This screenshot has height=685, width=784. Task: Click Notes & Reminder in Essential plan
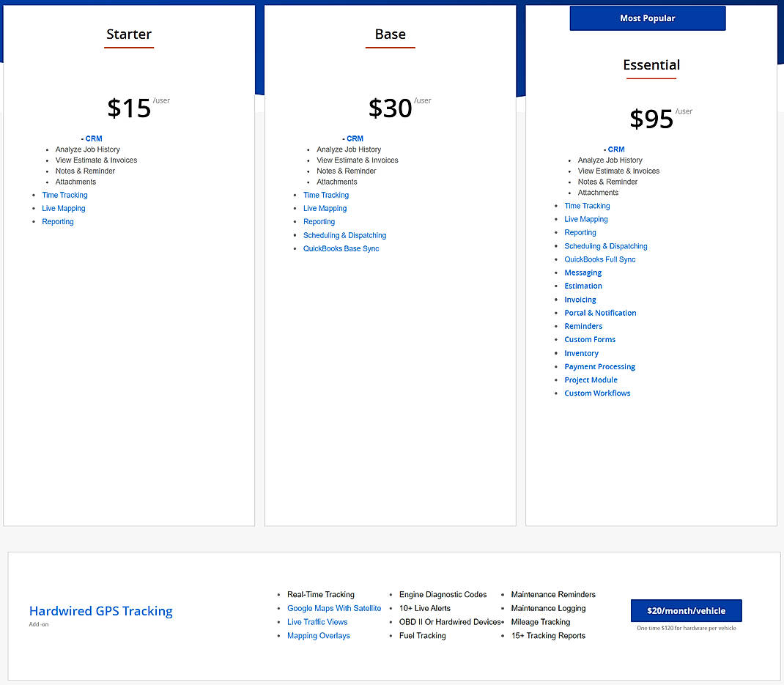tap(607, 182)
